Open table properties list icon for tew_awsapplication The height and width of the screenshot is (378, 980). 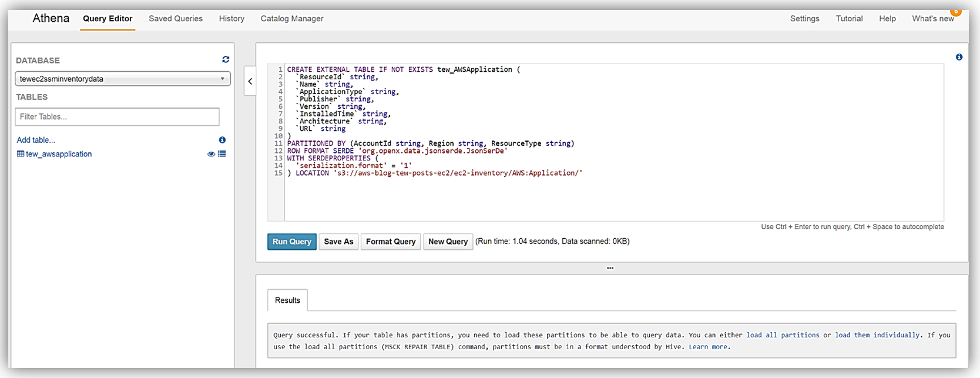pyautogui.click(x=222, y=154)
